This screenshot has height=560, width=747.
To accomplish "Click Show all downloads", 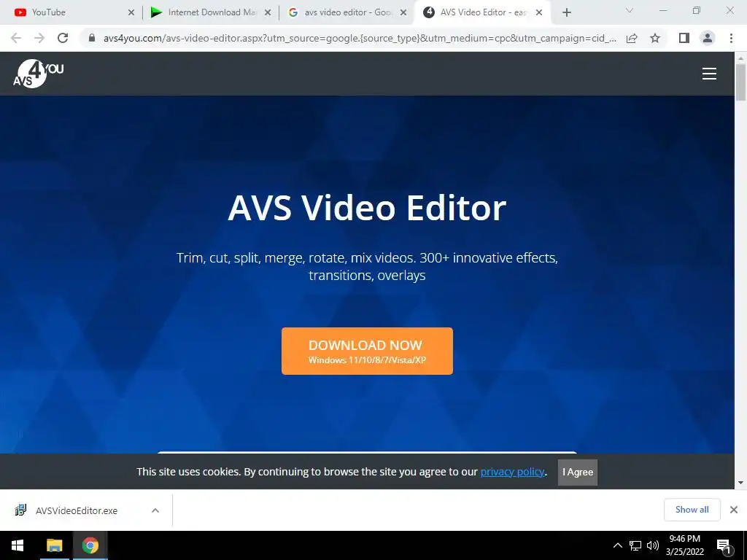I will coord(692,510).
